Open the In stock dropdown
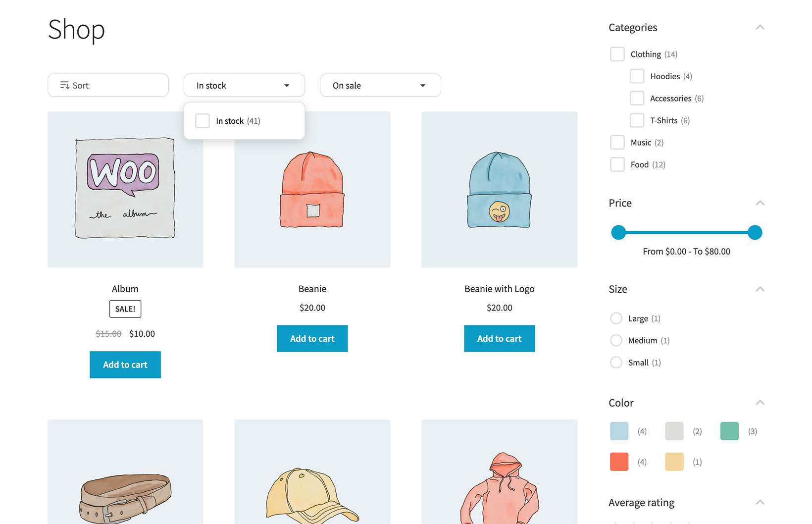Screen dimensions: 812x524 [244, 85]
